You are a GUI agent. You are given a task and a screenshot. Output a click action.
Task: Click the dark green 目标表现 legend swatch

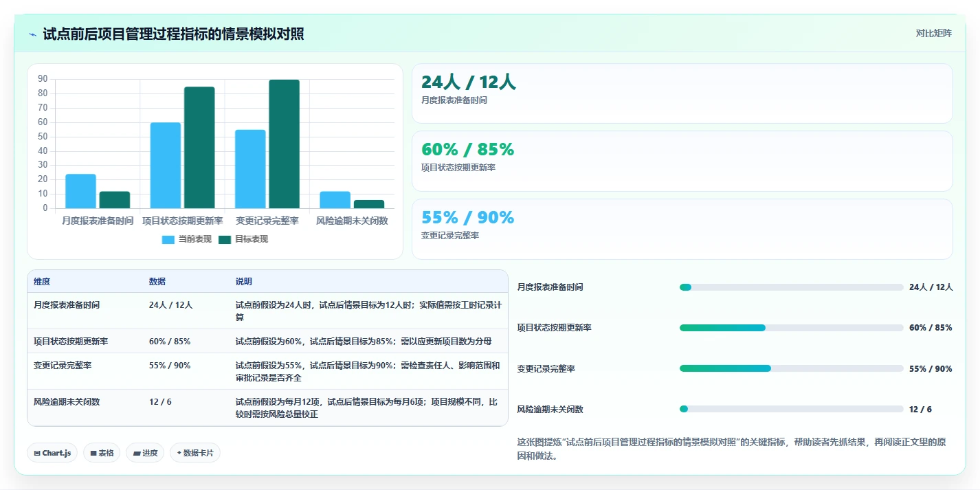(225, 239)
